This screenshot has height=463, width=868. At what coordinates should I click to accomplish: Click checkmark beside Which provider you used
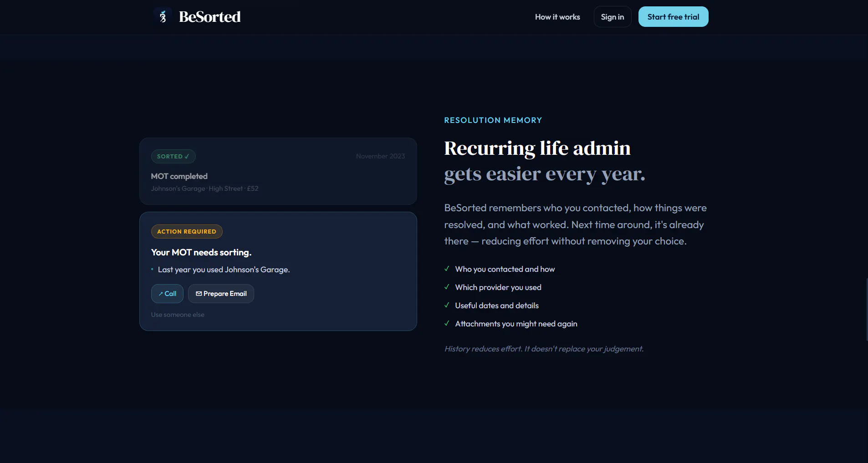(x=447, y=287)
